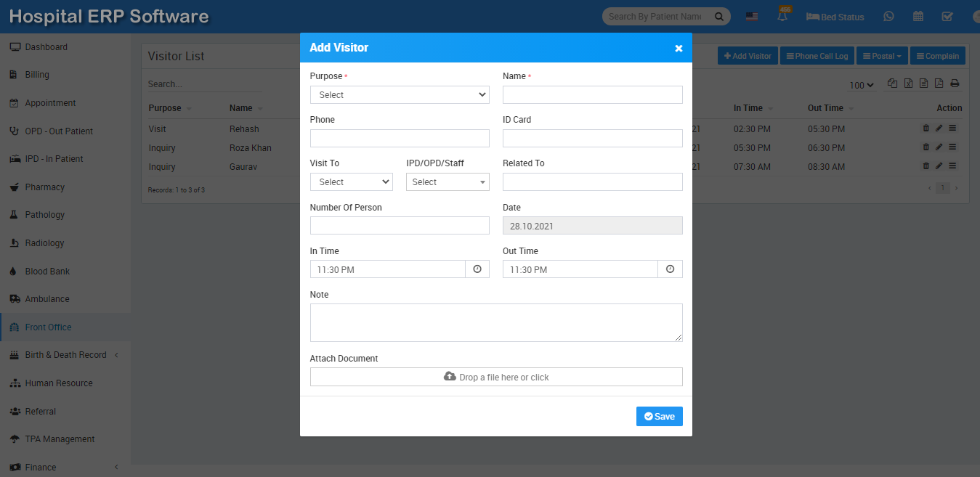The width and height of the screenshot is (980, 477).
Task: Click the notification bell icon
Action: click(782, 17)
